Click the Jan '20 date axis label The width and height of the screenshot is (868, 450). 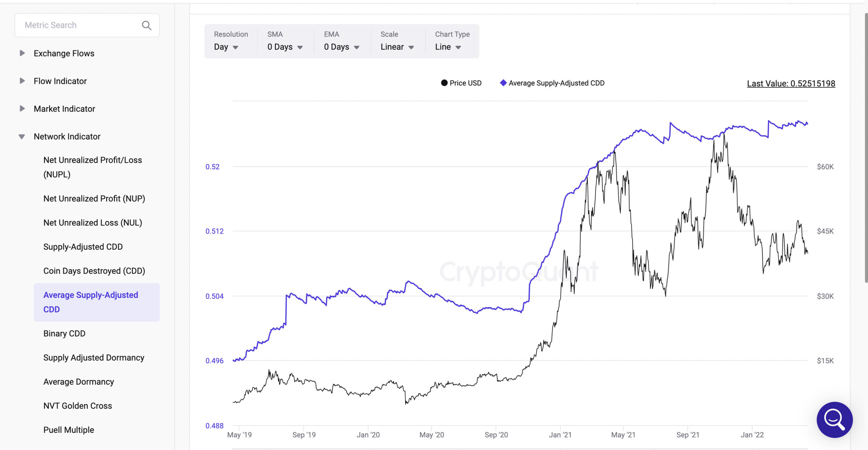(x=368, y=435)
